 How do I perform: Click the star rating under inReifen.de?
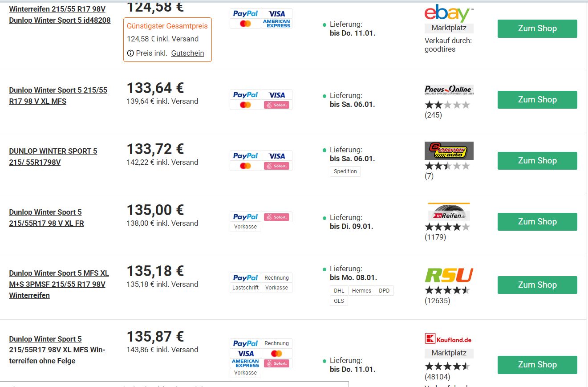point(447,227)
